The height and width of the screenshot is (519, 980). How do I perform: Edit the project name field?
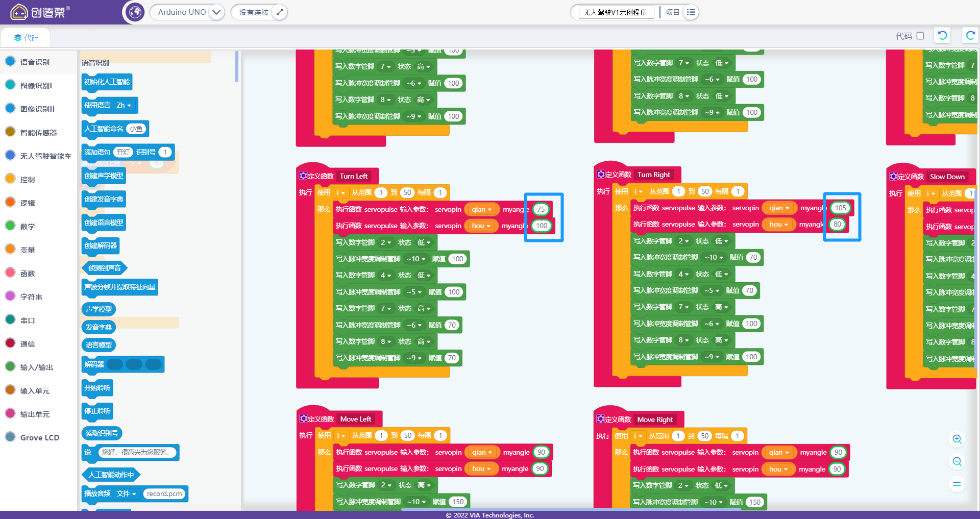(616, 12)
